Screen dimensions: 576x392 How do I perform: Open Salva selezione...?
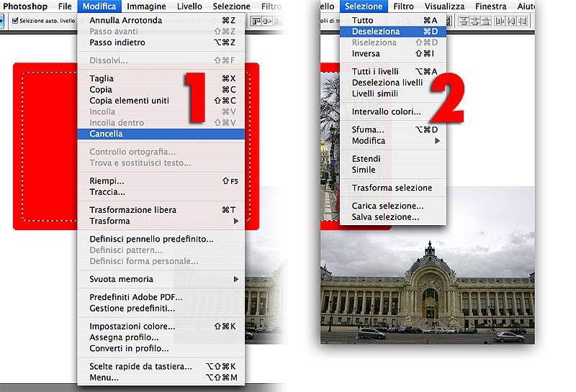click(x=393, y=217)
